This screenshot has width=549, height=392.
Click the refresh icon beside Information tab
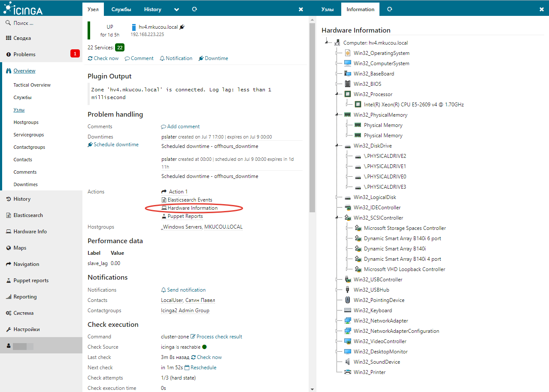click(389, 9)
